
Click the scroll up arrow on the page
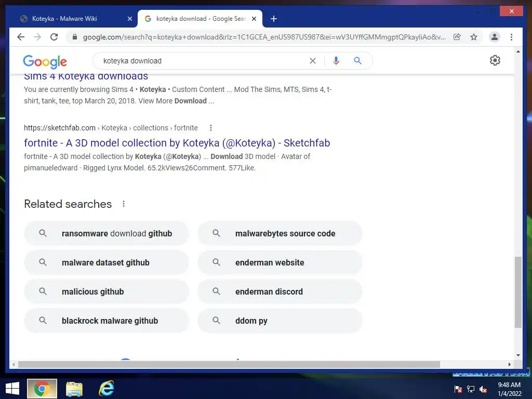pyautogui.click(x=518, y=51)
